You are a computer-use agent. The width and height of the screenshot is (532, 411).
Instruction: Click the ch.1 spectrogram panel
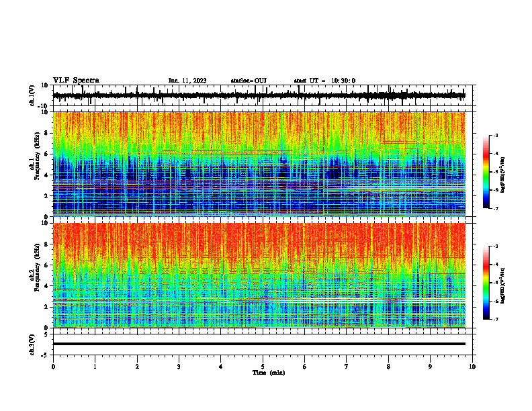pyautogui.click(x=259, y=164)
